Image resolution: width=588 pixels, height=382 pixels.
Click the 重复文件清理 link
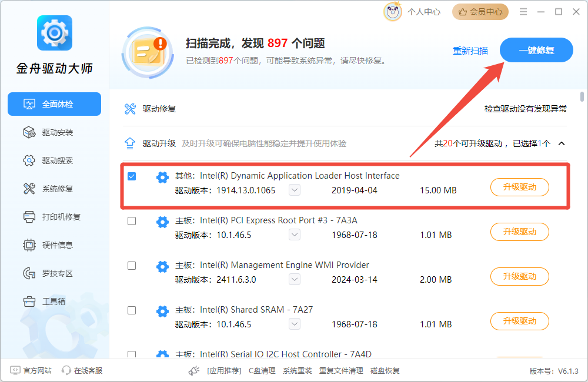click(341, 371)
